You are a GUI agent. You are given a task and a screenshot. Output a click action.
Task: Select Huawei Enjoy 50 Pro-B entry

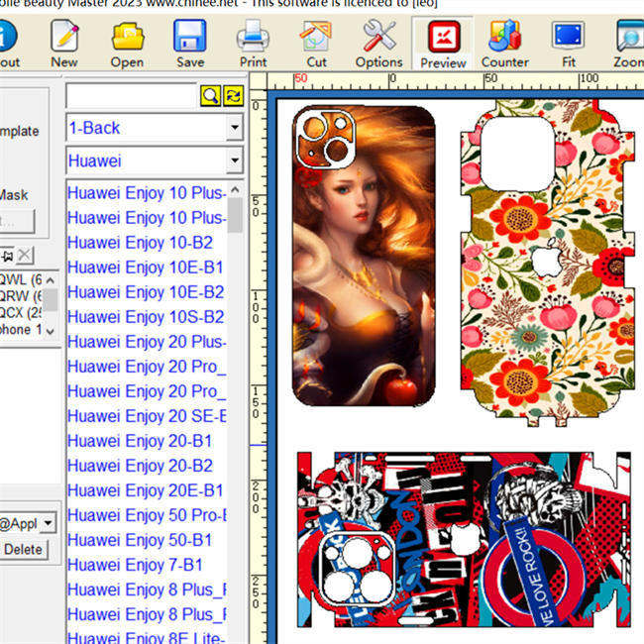147,515
